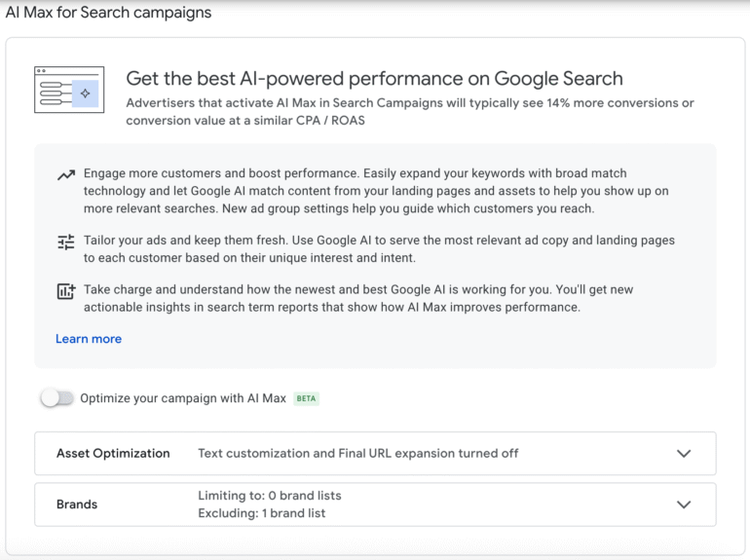750x560 pixels.
Task: Expand the Brands section chevron
Action: tap(684, 504)
